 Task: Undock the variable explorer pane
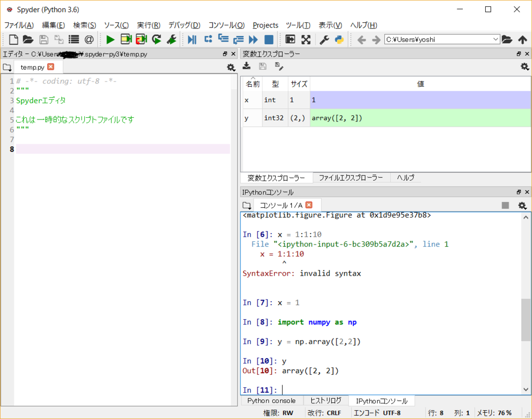pyautogui.click(x=518, y=54)
